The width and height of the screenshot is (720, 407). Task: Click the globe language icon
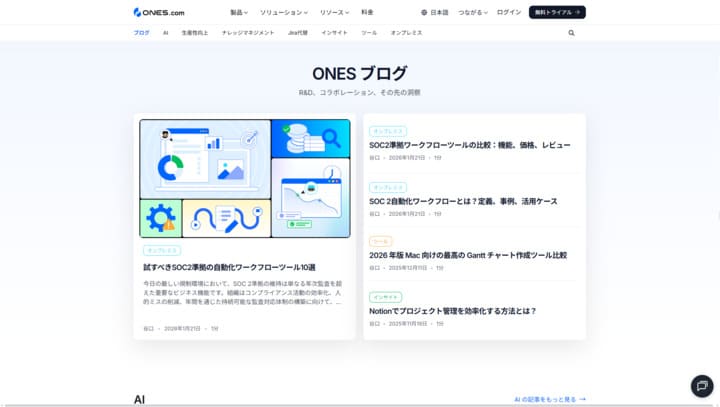pyautogui.click(x=424, y=12)
